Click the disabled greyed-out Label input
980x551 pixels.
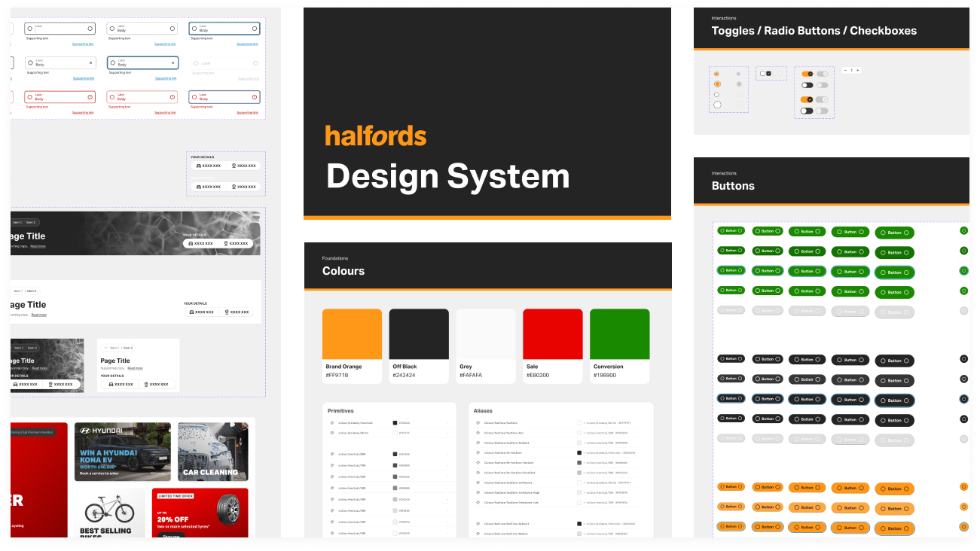click(226, 63)
